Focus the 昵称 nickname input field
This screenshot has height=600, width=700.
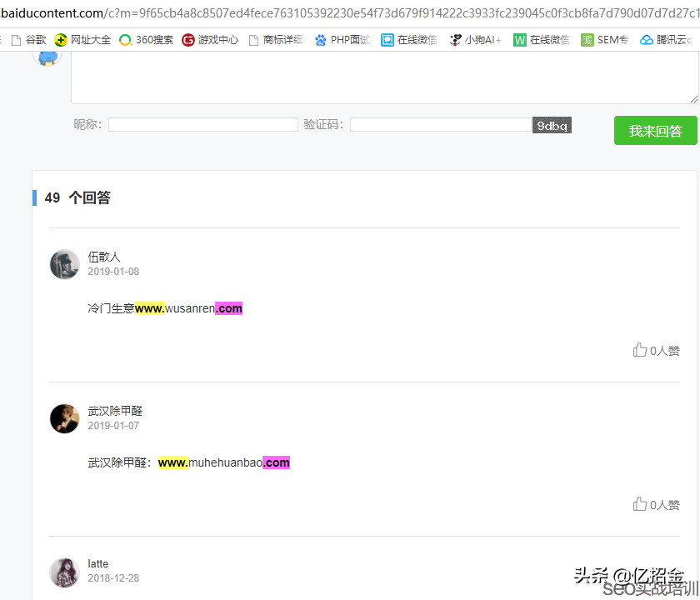[x=202, y=125]
